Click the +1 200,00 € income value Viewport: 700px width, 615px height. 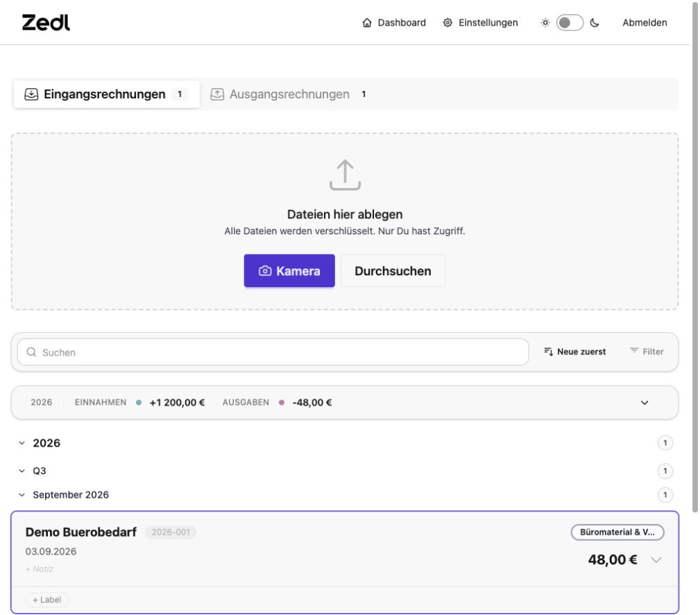177,403
